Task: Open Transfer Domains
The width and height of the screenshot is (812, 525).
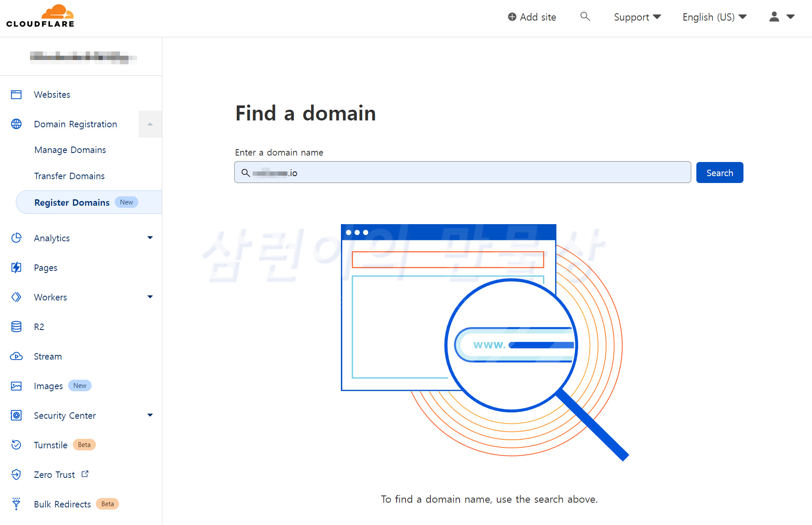Action: [69, 176]
